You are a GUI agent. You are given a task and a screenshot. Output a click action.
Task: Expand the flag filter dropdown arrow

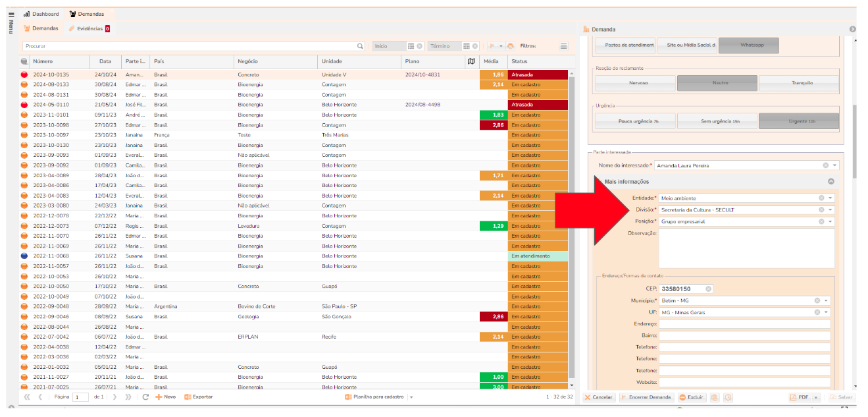click(x=501, y=46)
